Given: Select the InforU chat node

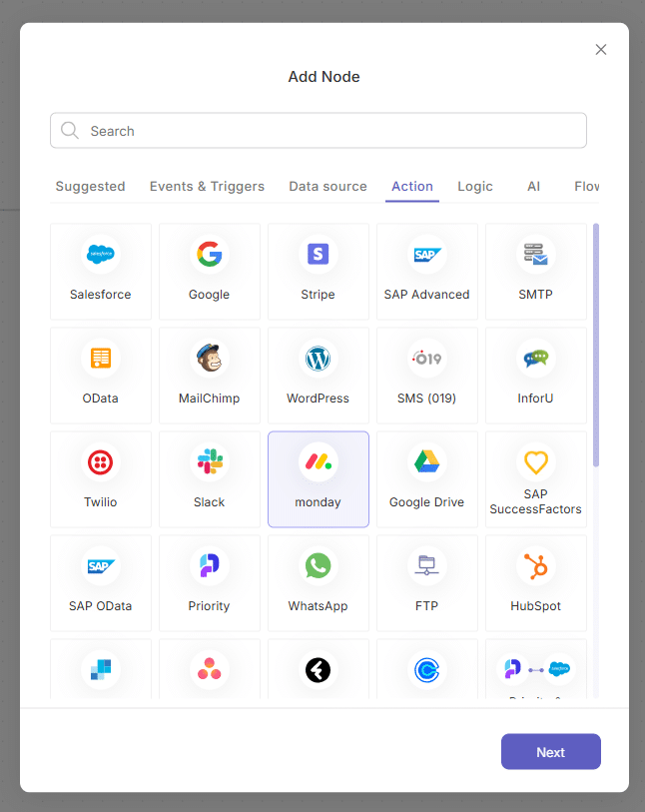Looking at the screenshot, I should pos(536,376).
